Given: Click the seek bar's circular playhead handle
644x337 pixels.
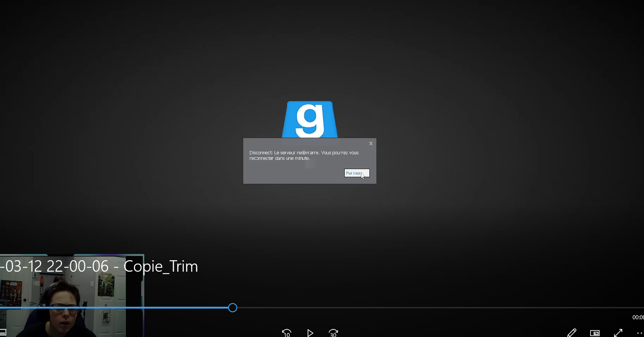Looking at the screenshot, I should (x=233, y=307).
